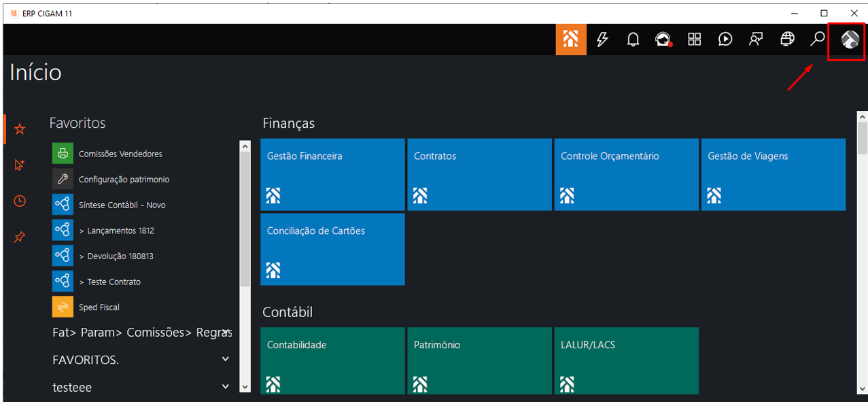Screen dimensions: 868x402
Task: Open the search magnifier in top bar
Action: [x=817, y=39]
